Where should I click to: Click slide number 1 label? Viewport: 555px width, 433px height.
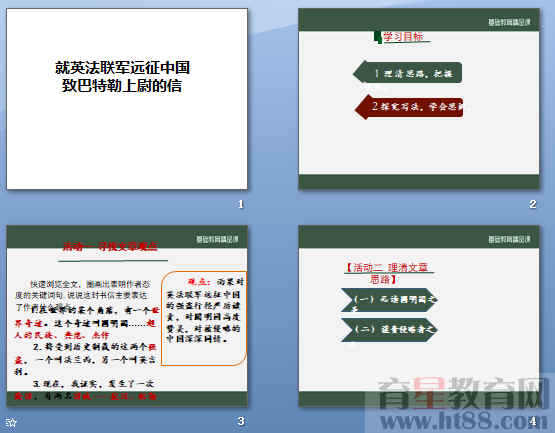[x=241, y=204]
